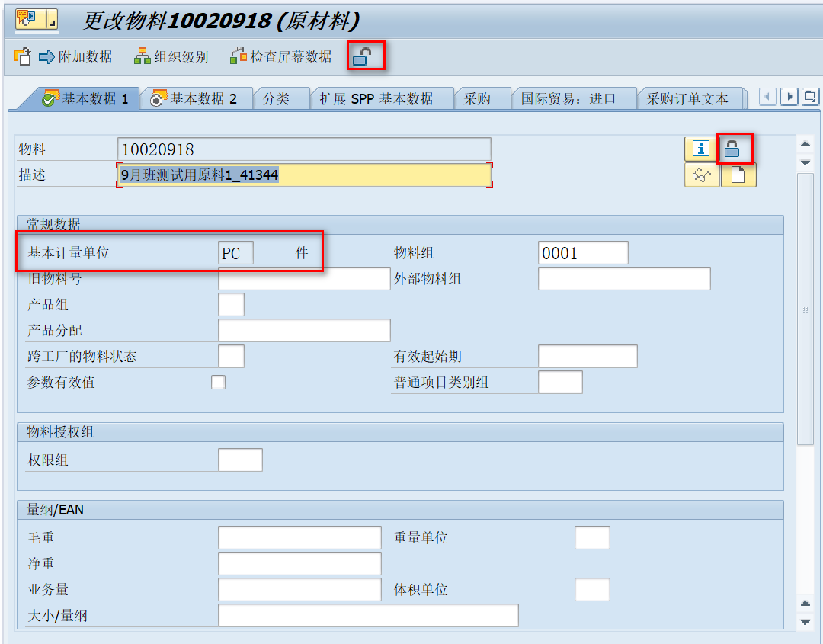Viewport: 823px width, 644px height.
Task: Open the tab list overview icon
Action: click(x=810, y=97)
